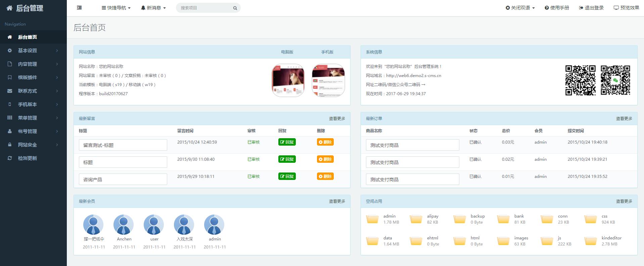Toggle the 关闭双语 bilingual switch

click(x=520, y=8)
